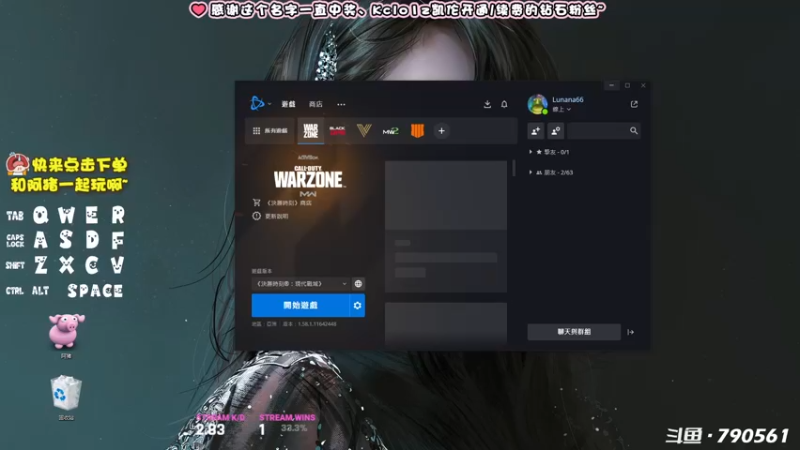Click the friend requests icon with a badge
The image size is (800, 450).
pos(556,131)
